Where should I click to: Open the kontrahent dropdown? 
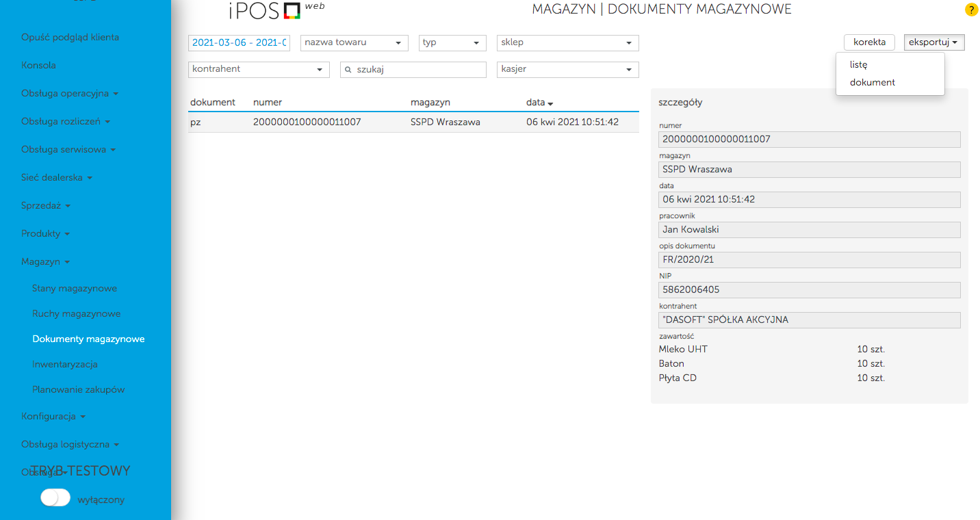point(258,69)
